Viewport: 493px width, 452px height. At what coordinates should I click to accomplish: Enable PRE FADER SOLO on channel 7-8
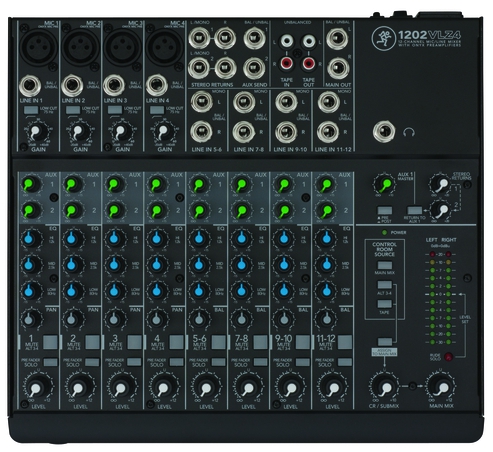pos(260,362)
